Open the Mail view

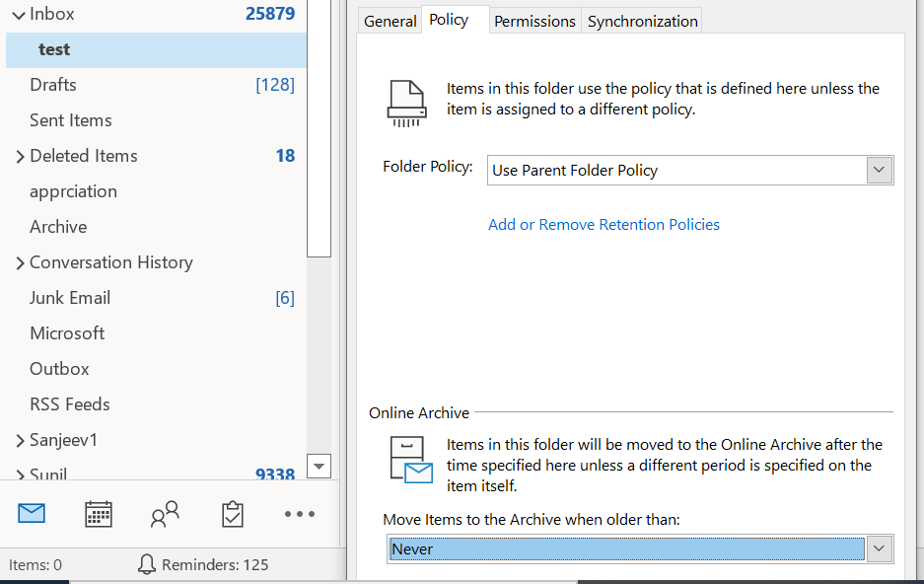[x=31, y=513]
